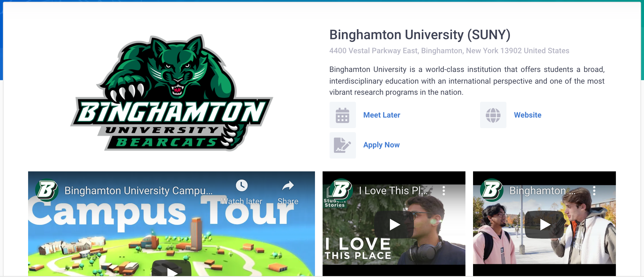Click the Binghamton University (SUNY) heading
The width and height of the screenshot is (644, 279).
[420, 35]
